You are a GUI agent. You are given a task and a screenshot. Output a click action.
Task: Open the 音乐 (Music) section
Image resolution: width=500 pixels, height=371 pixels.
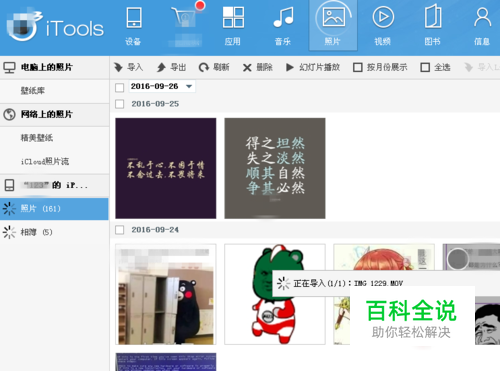pyautogui.click(x=283, y=27)
